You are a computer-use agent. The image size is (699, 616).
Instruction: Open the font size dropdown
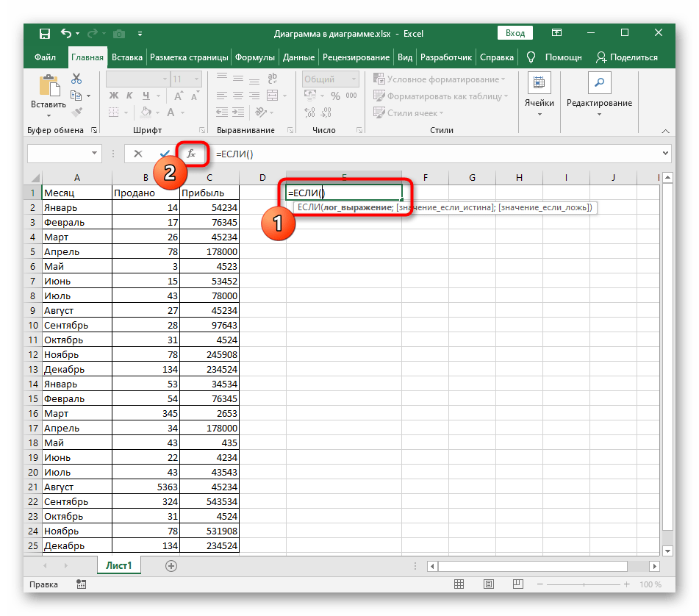[196, 79]
